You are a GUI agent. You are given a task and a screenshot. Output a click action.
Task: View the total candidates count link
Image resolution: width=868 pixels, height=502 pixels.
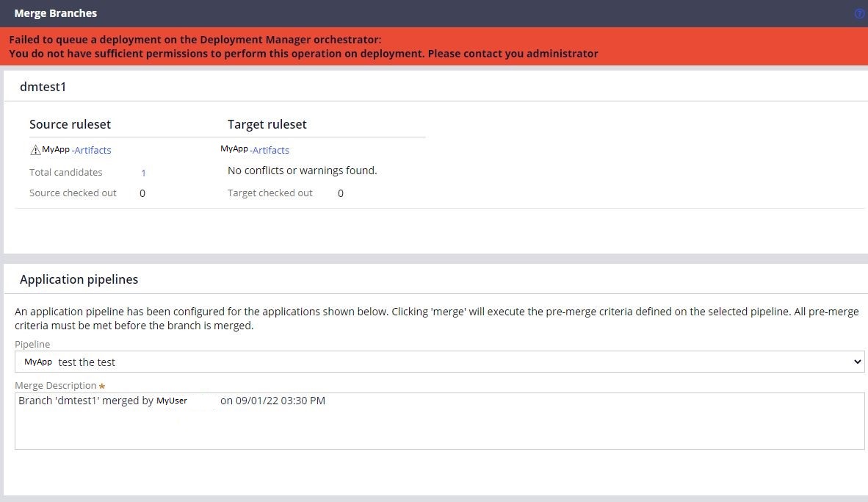143,173
